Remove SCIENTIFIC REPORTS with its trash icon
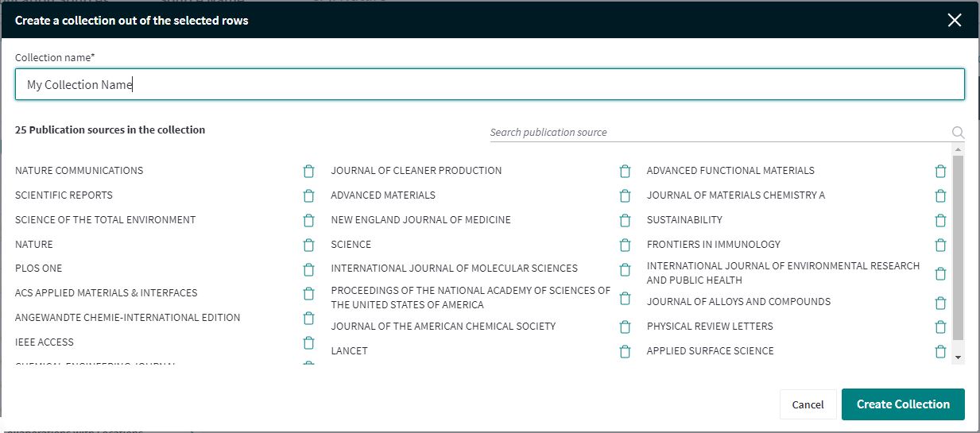The height and width of the screenshot is (433, 980). 309,195
